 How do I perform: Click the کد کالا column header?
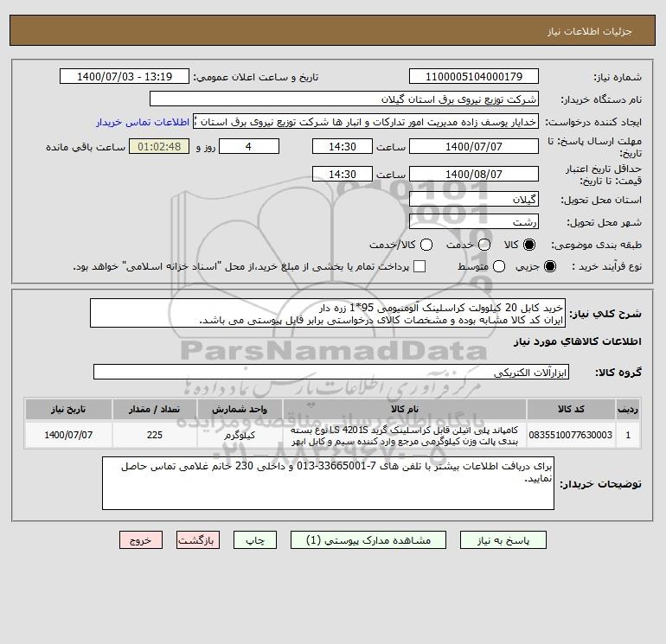[571, 409]
